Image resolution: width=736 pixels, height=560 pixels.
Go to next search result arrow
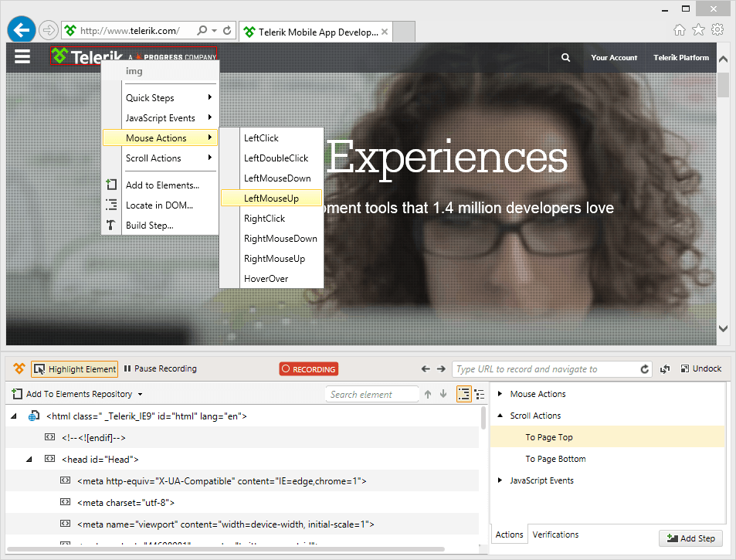pos(443,394)
